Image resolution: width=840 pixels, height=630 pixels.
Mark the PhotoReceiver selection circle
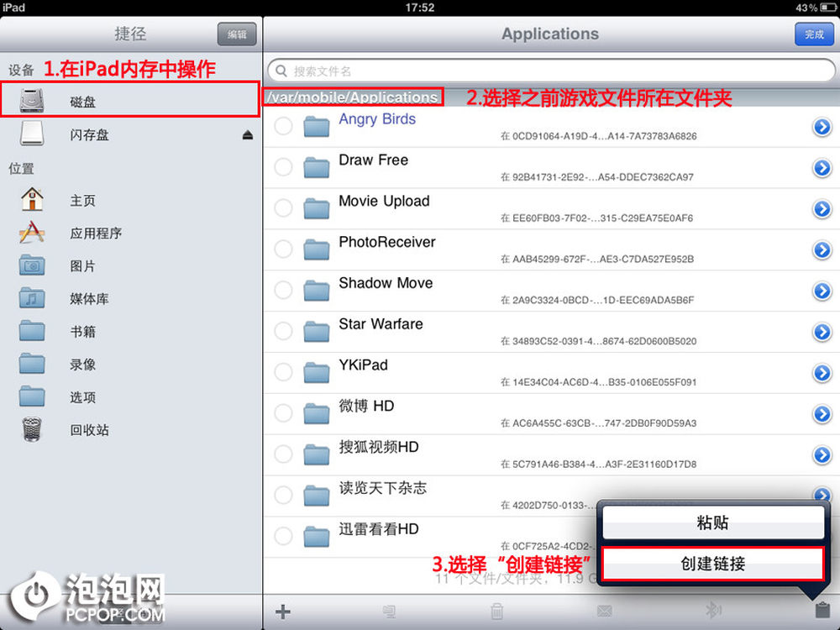(283, 249)
